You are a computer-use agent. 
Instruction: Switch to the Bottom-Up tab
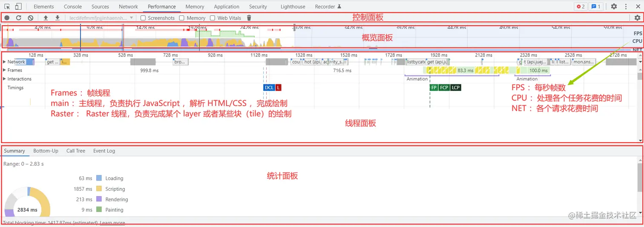click(x=46, y=151)
